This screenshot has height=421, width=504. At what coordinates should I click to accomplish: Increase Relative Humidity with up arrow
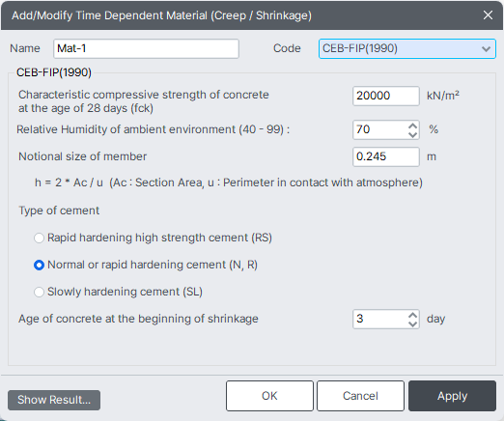[x=412, y=126]
